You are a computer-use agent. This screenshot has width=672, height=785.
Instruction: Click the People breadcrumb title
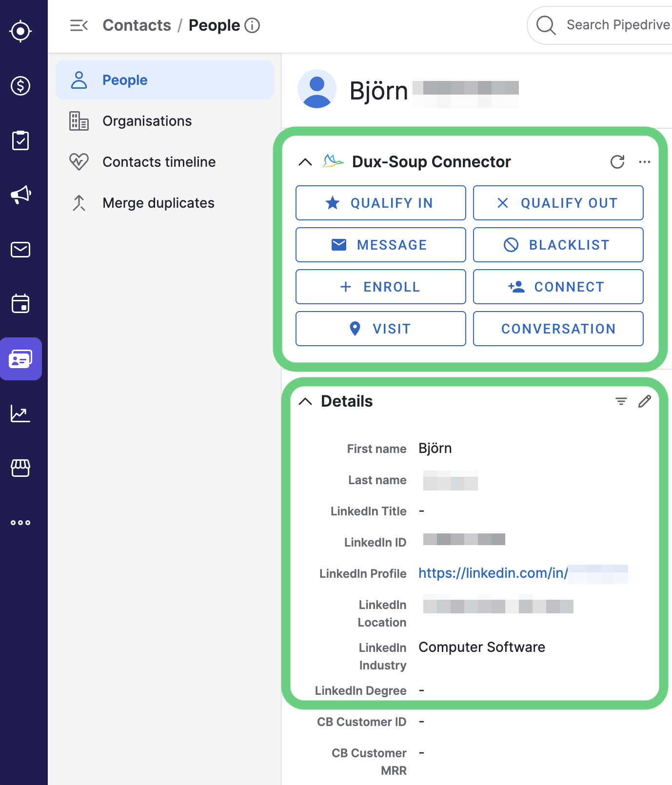[214, 25]
